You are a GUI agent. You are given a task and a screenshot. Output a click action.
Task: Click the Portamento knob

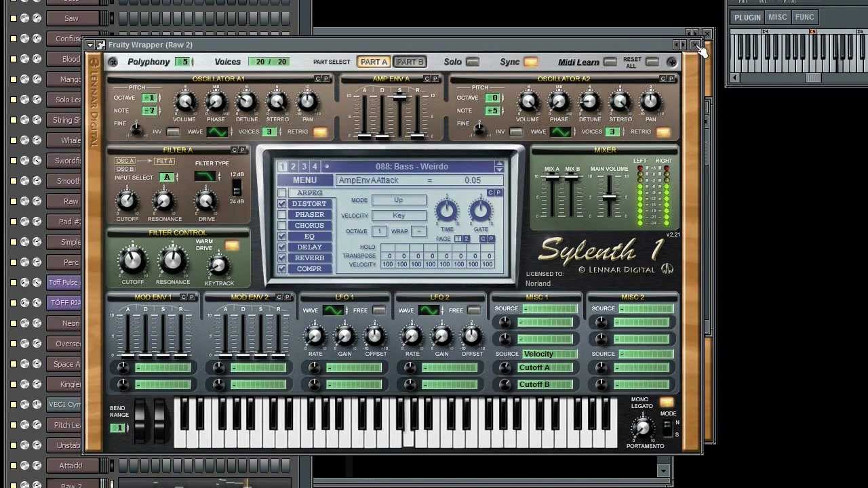(642, 428)
